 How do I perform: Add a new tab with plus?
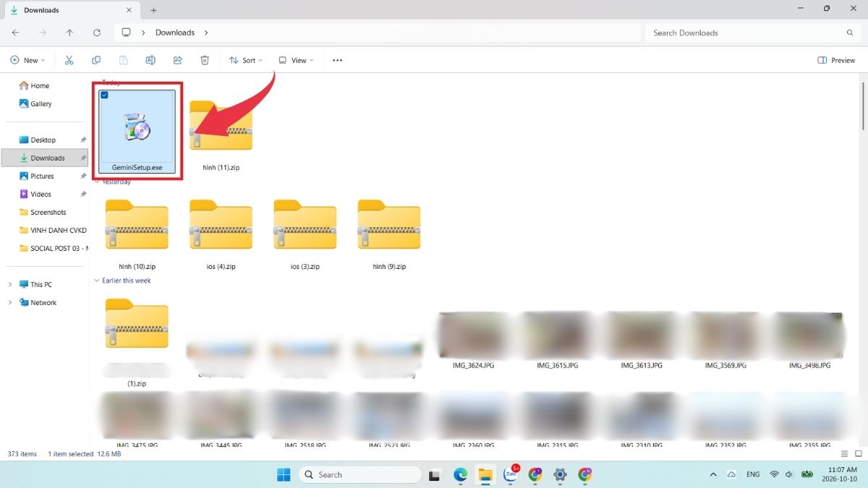click(x=153, y=10)
